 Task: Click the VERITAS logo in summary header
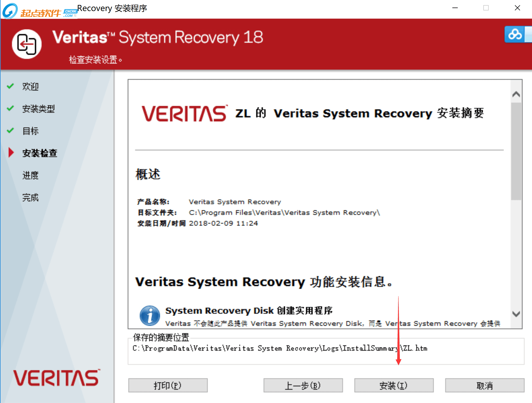(184, 114)
